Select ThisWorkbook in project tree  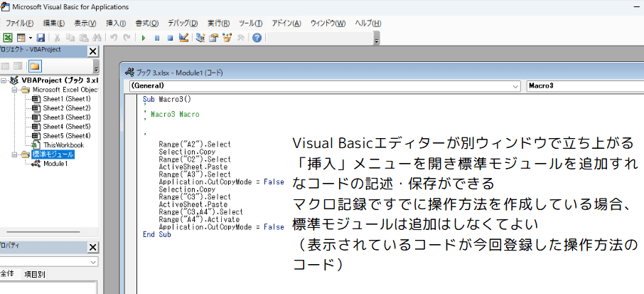point(64,145)
